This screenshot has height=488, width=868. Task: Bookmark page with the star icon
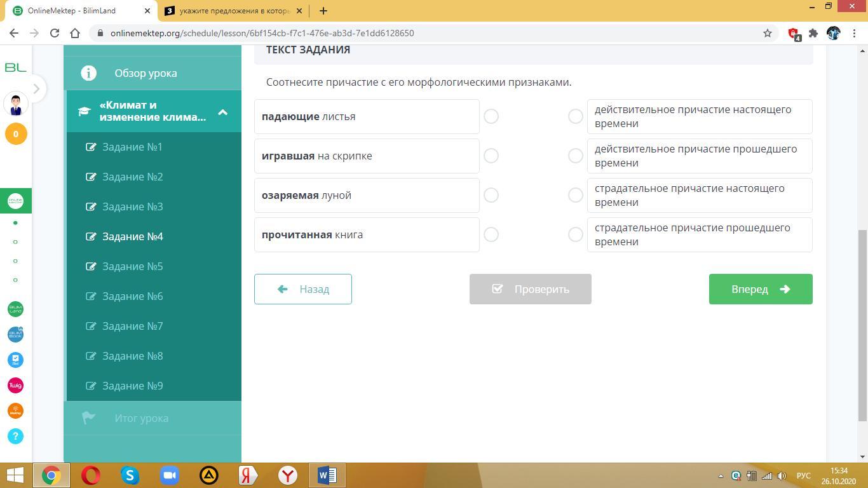767,33
